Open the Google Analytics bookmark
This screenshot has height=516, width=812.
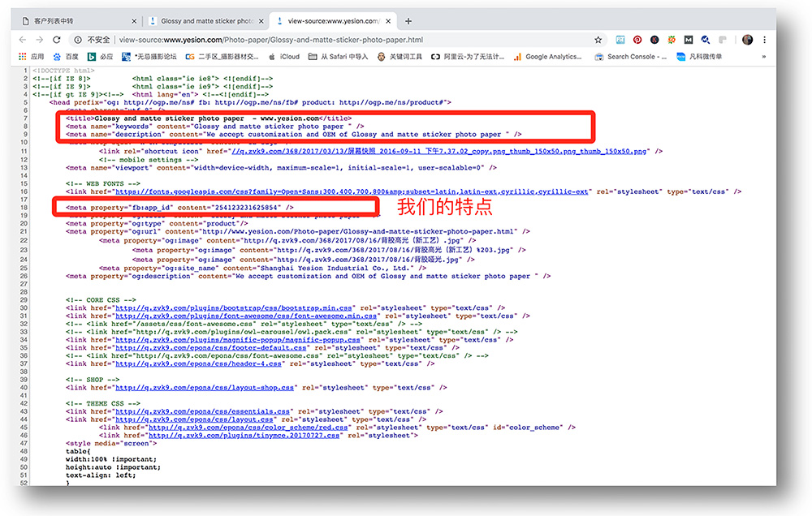coord(547,57)
